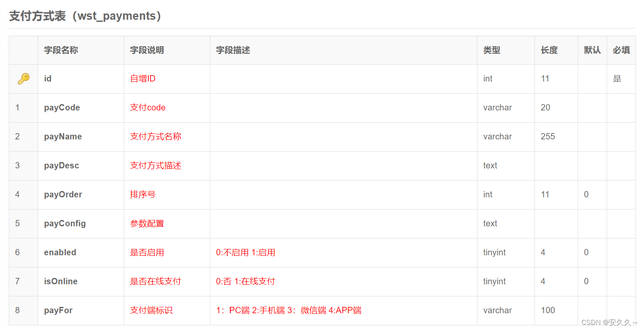Select the 必填 column header
The image size is (644, 330).
(621, 50)
